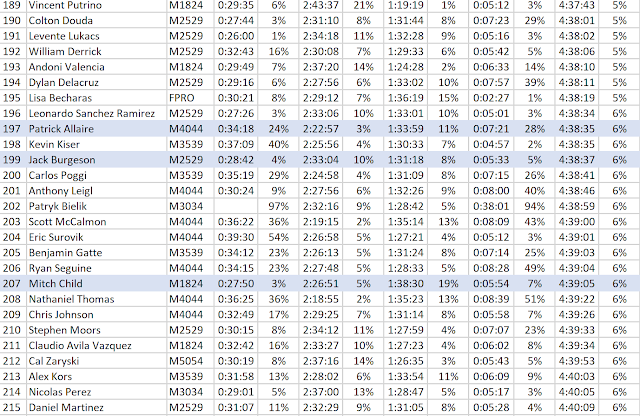The image size is (640, 416).
Task: Select the '49%' cell in Ryan Seguine row
Action: (534, 268)
